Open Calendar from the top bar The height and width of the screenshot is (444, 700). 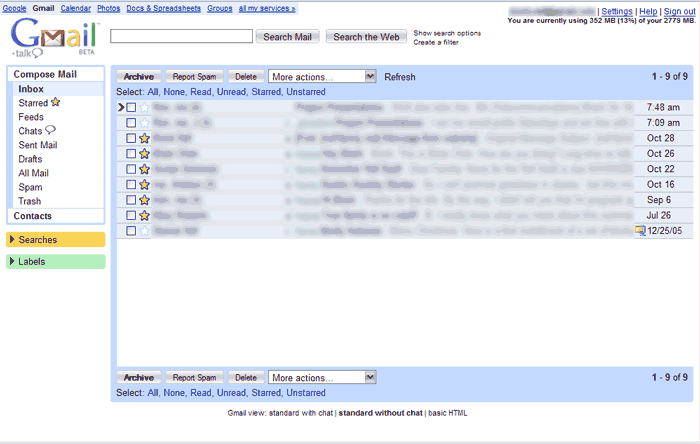point(75,8)
